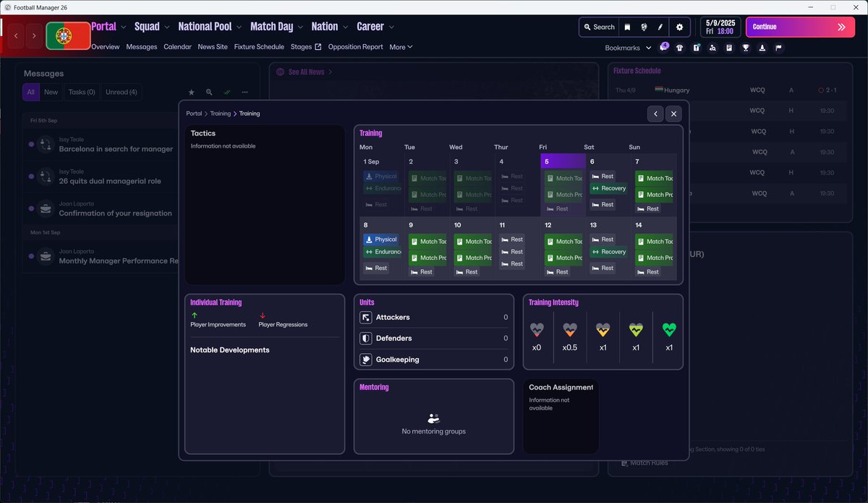Open the news page shortcut icon

pos(729,48)
